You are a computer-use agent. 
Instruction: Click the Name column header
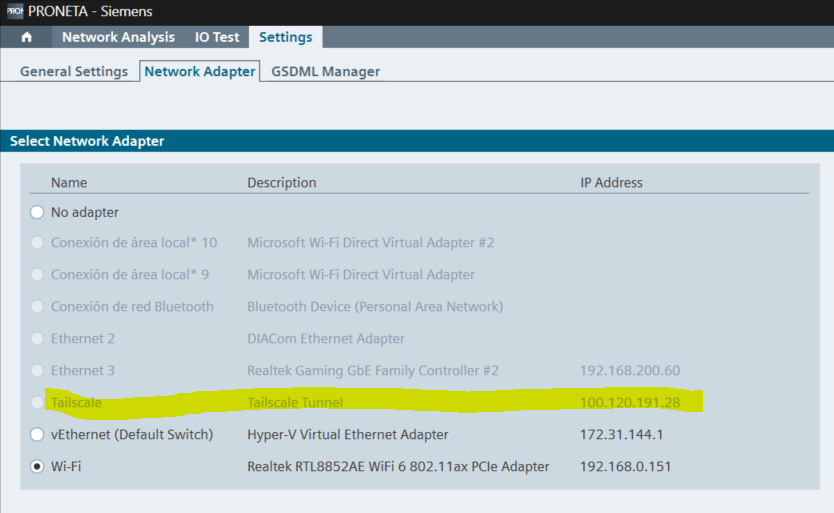tap(69, 183)
